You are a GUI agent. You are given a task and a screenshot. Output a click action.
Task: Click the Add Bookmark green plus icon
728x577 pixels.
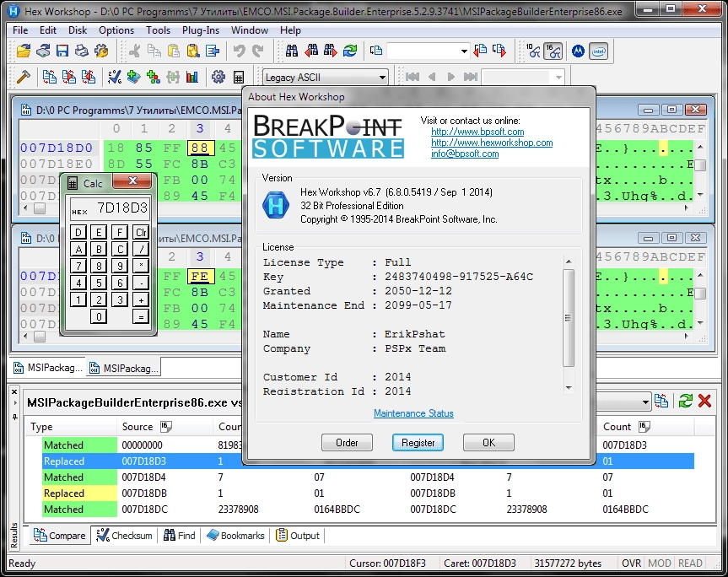click(x=134, y=77)
